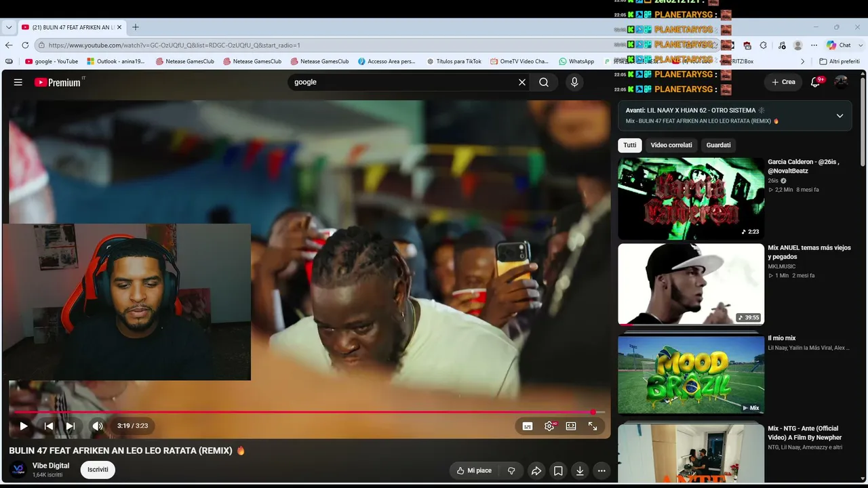Like the video with Mi piace
The width and height of the screenshot is (868, 488).
coord(474,470)
